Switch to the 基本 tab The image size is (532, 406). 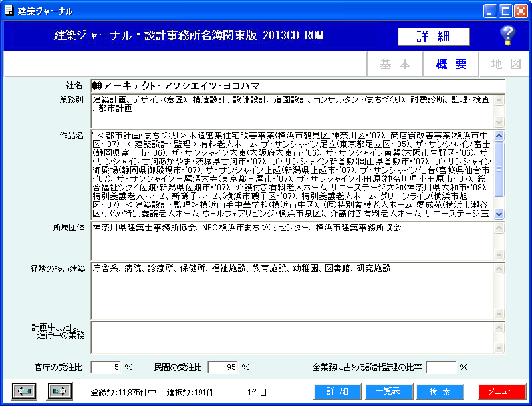point(395,64)
